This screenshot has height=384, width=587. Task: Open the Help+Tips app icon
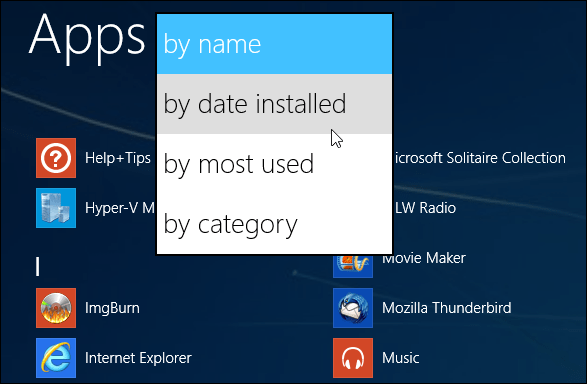pyautogui.click(x=56, y=158)
